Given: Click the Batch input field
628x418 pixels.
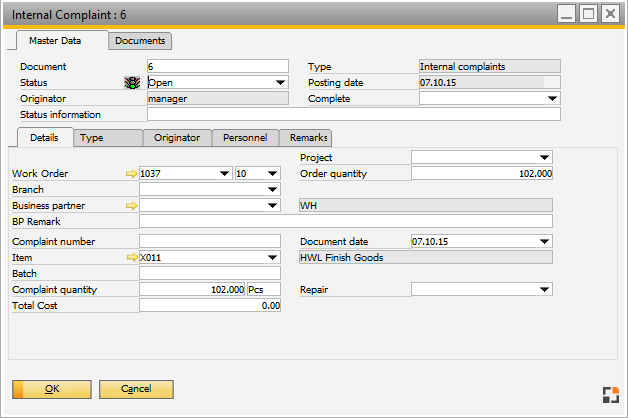Looking at the screenshot, I should pos(210,273).
